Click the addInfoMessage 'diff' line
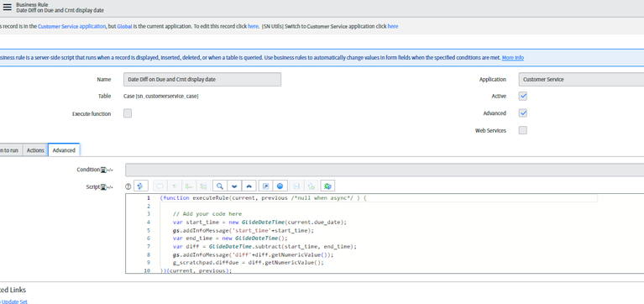The image size is (644, 304). tap(254, 254)
